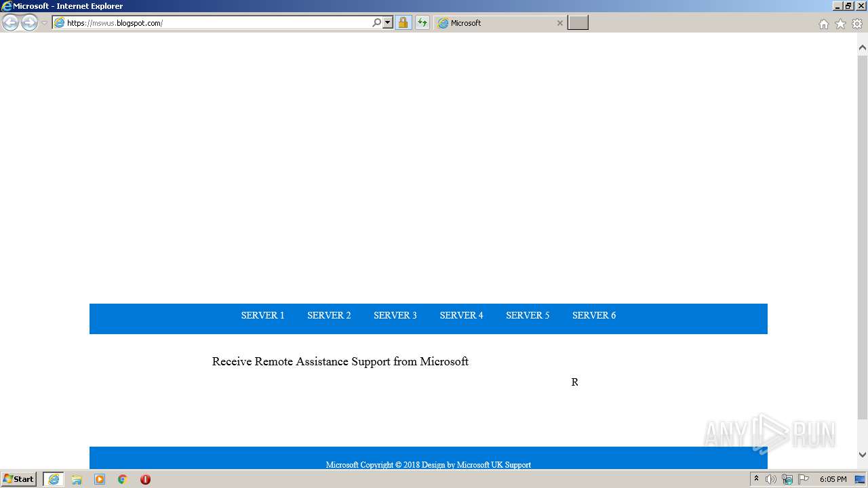This screenshot has width=868, height=488.
Task: Click the scrollbar down arrow
Action: click(863, 455)
